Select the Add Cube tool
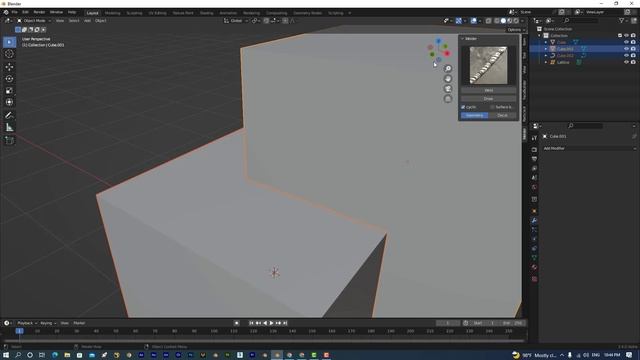The width and height of the screenshot is (640, 360). pos(9,140)
